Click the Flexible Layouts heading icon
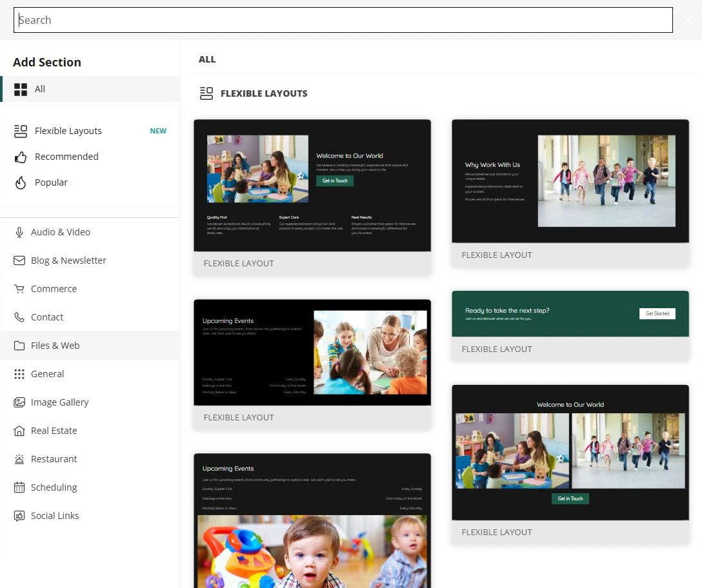Viewport: 702px width, 588px height. click(206, 93)
